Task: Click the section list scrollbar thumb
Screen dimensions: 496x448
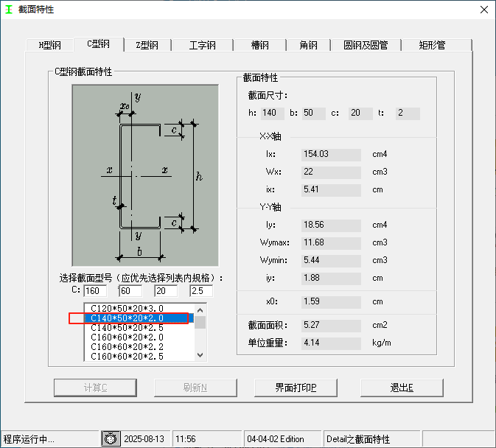Action: pyautogui.click(x=200, y=323)
